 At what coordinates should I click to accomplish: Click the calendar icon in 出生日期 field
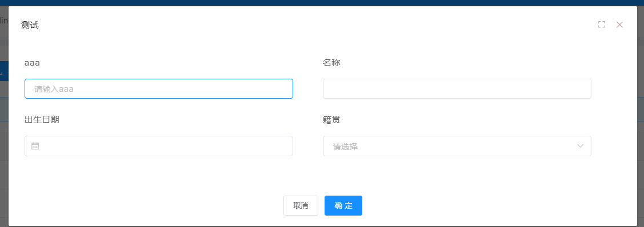point(35,146)
